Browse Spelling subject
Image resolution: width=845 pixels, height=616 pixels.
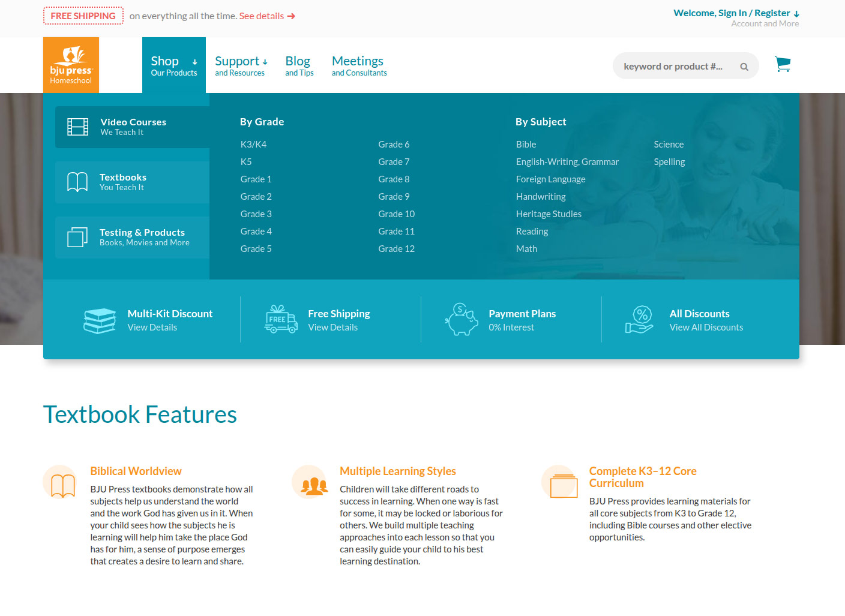tap(670, 162)
